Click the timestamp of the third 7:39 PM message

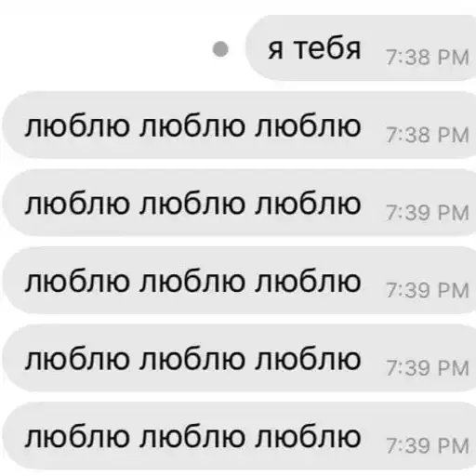click(428, 368)
